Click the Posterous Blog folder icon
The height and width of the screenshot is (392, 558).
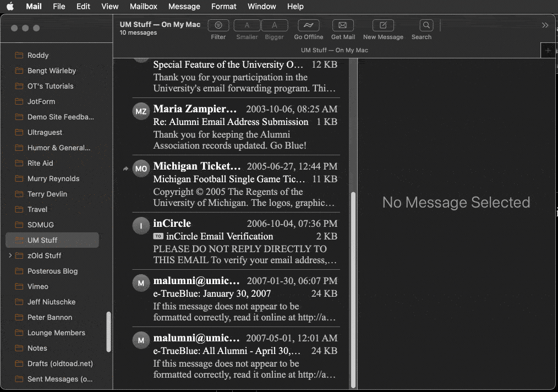pos(19,271)
